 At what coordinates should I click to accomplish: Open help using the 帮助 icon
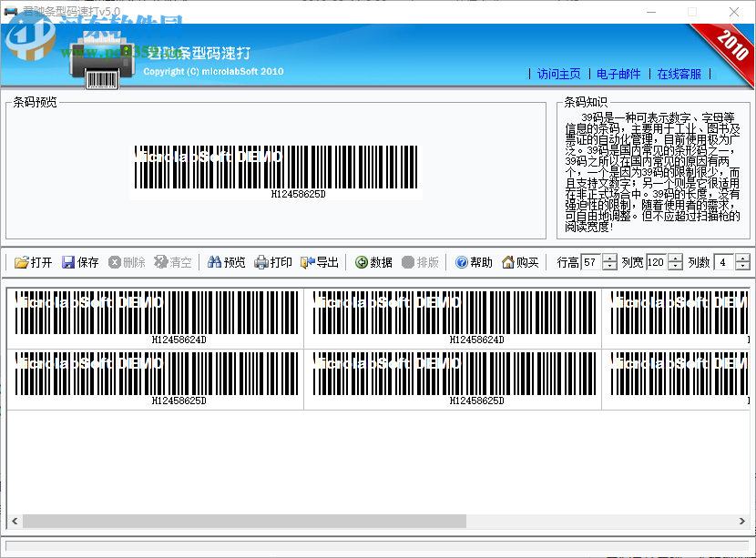tap(474, 262)
